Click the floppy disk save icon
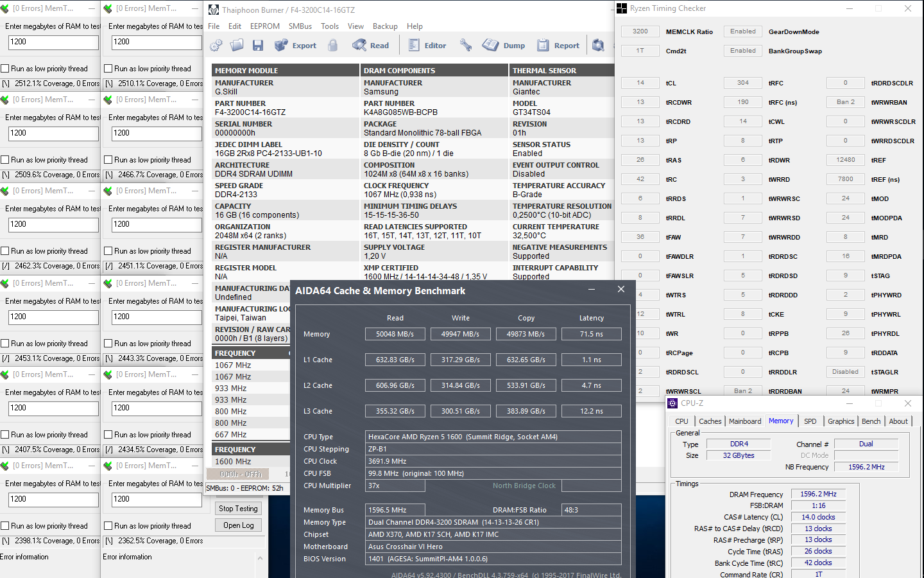The width and height of the screenshot is (924, 578). pyautogui.click(x=258, y=45)
